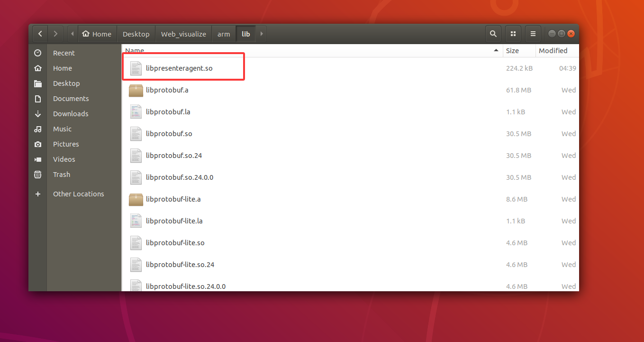Sort files by the Modified column
This screenshot has width=644, height=342.
(x=557, y=51)
